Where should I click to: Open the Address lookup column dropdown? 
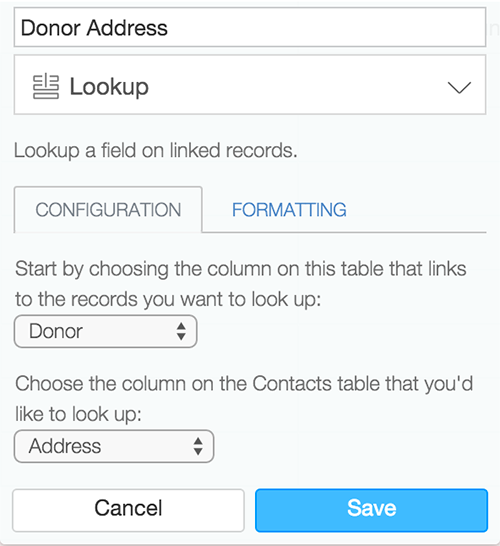point(114,446)
